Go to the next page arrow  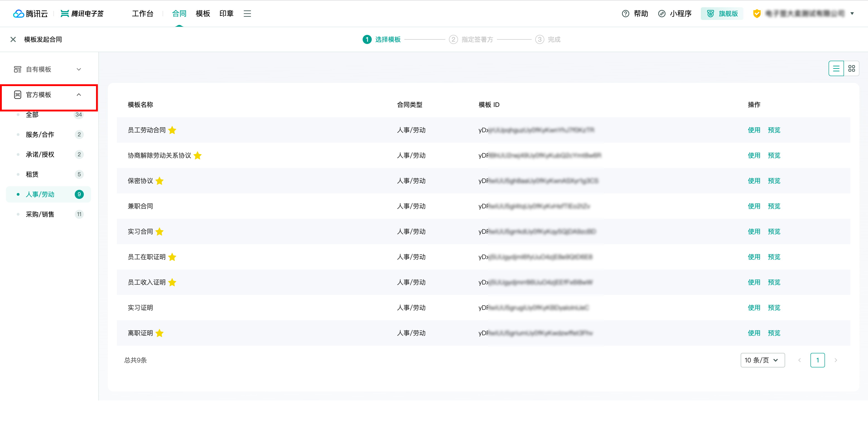(x=836, y=360)
